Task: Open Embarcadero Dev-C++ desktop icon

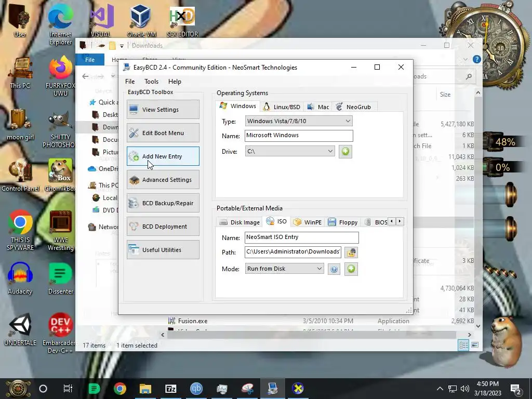Action: click(x=60, y=333)
